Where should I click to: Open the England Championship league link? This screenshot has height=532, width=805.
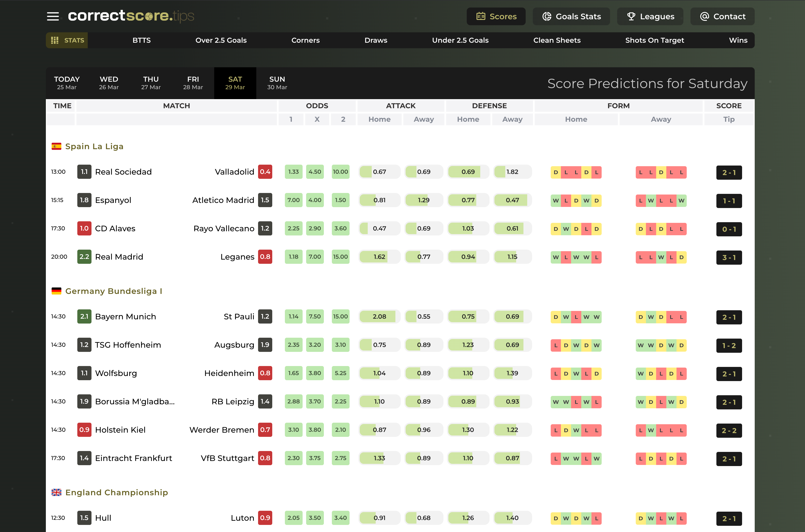(117, 492)
